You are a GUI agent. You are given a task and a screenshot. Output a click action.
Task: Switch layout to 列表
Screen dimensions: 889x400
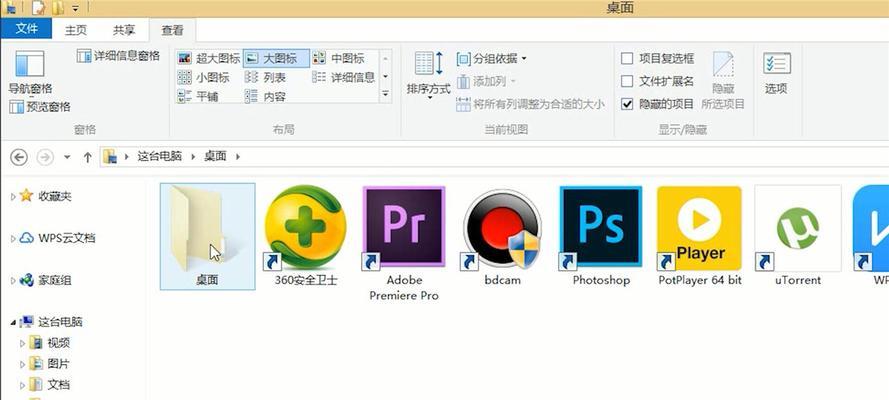tap(265, 78)
